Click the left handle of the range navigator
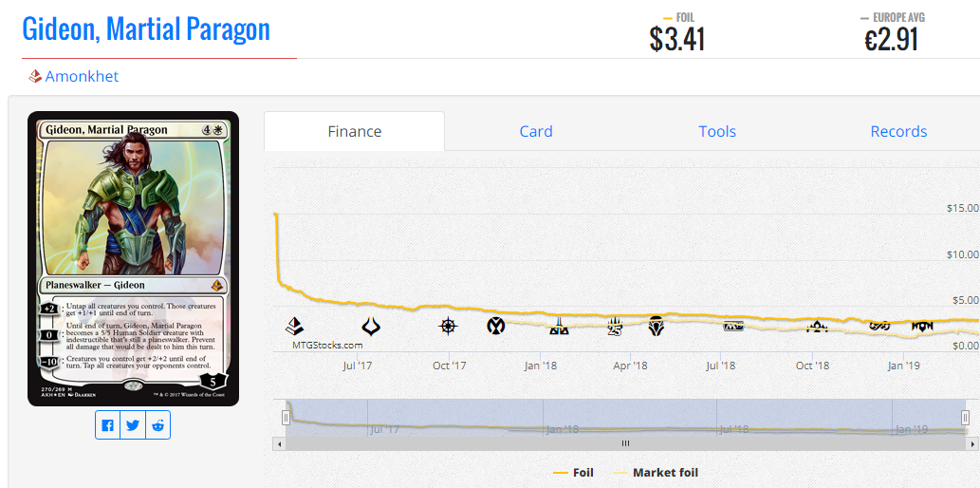The image size is (980, 488). pos(286,418)
